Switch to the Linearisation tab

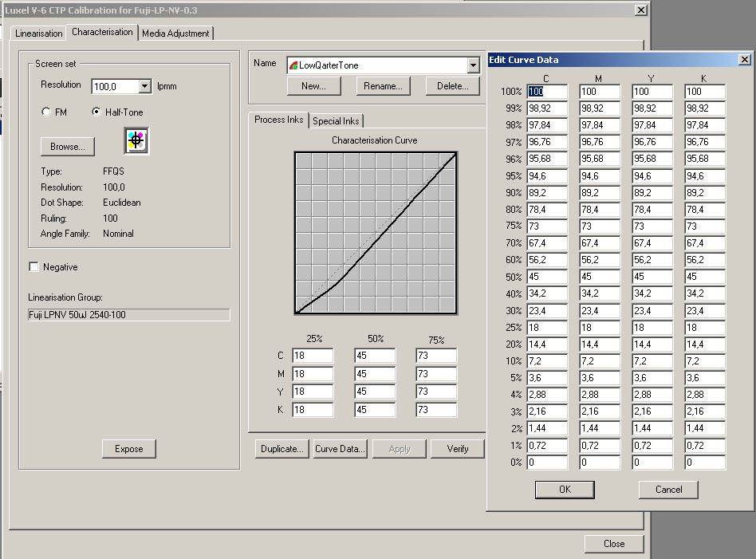point(39,33)
